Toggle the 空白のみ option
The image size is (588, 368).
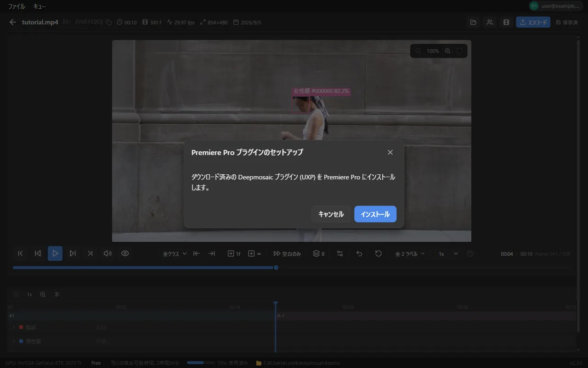(287, 253)
